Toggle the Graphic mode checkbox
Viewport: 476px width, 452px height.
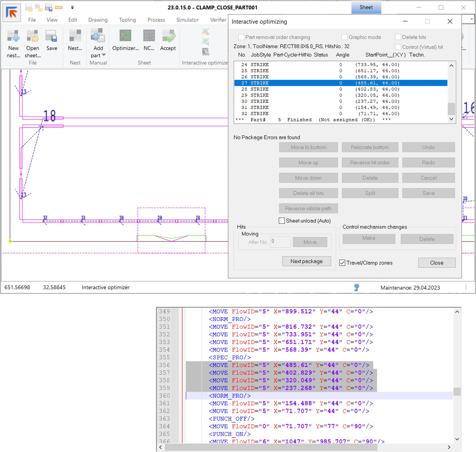tap(344, 37)
